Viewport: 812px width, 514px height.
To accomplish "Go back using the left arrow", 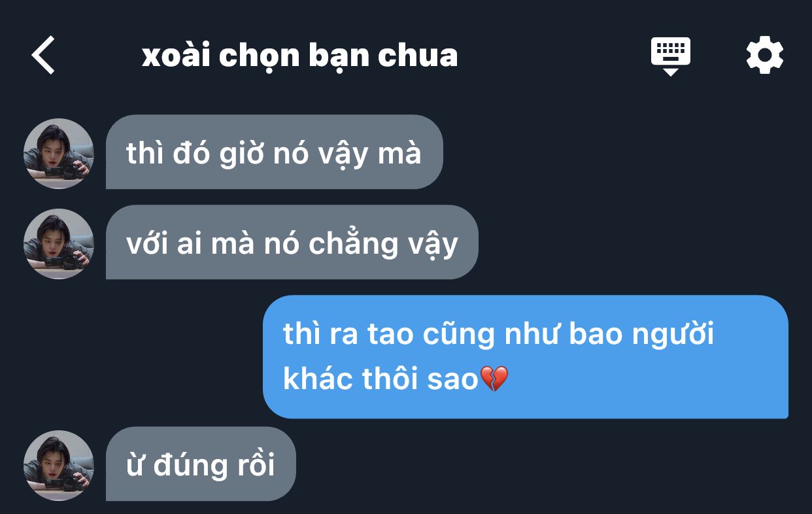I will [x=43, y=55].
